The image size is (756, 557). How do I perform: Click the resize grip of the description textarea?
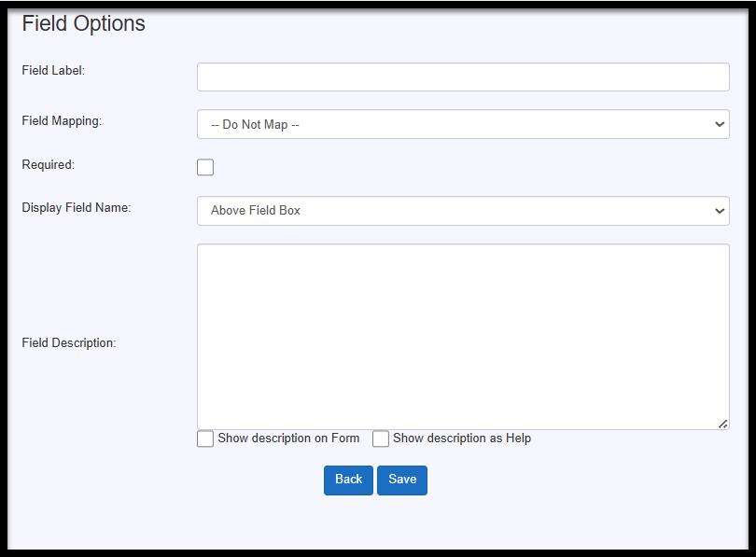click(722, 424)
